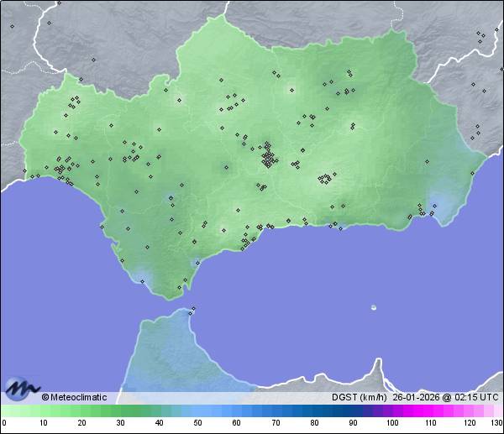Image resolution: width=504 pixels, height=434 pixels.
Task: Select the southernmost station marker on the peninsula tip
Action: tap(178, 288)
